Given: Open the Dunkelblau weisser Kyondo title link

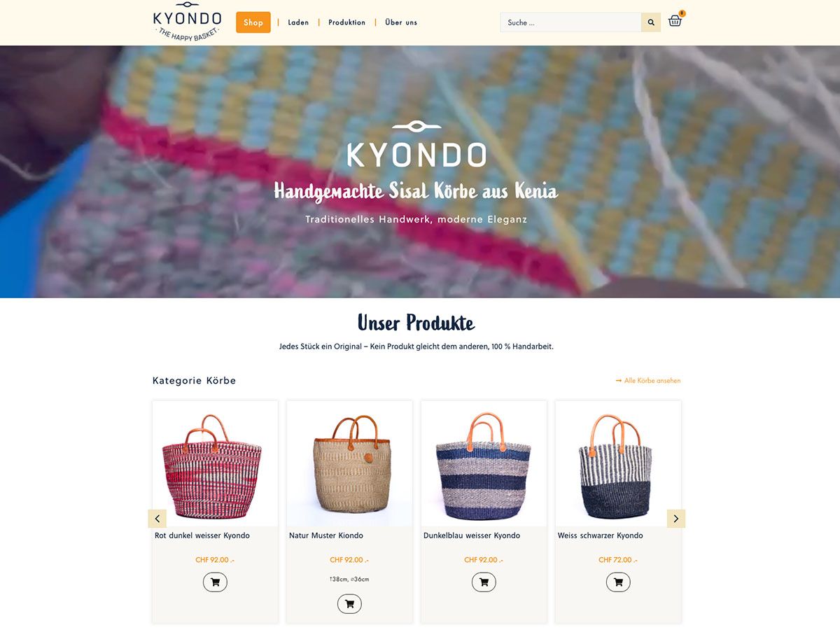Looking at the screenshot, I should click(x=472, y=535).
